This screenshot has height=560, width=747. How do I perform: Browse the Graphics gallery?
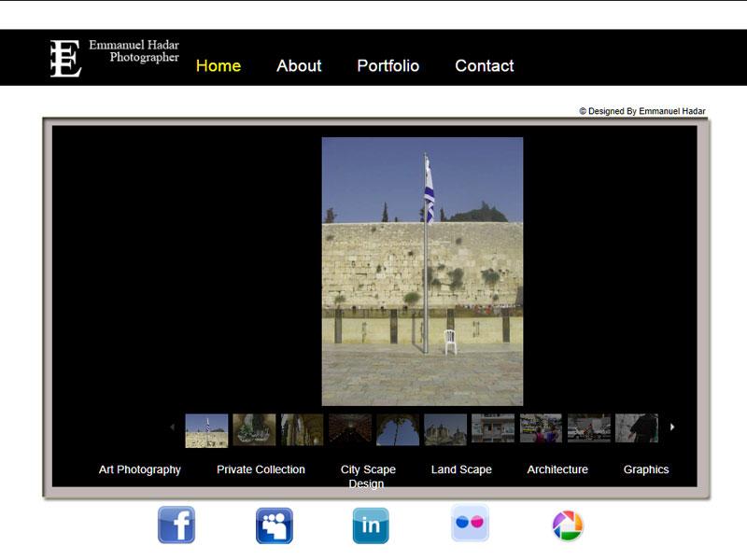[646, 469]
